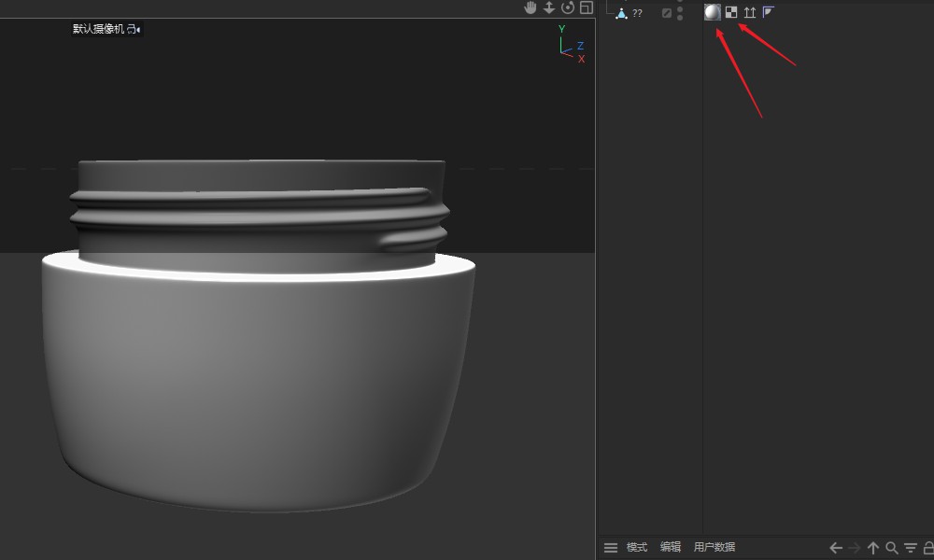Click the zoom viewport icon
934x560 pixels.
(549, 9)
